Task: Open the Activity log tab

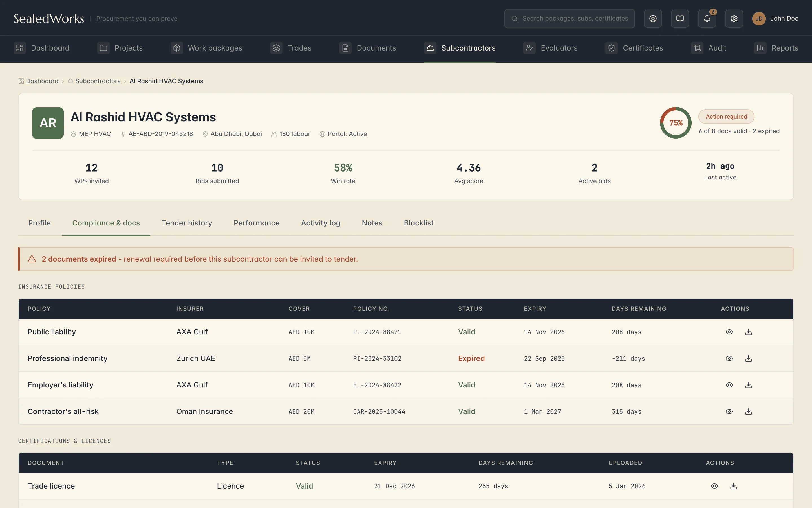Action: 321,223
